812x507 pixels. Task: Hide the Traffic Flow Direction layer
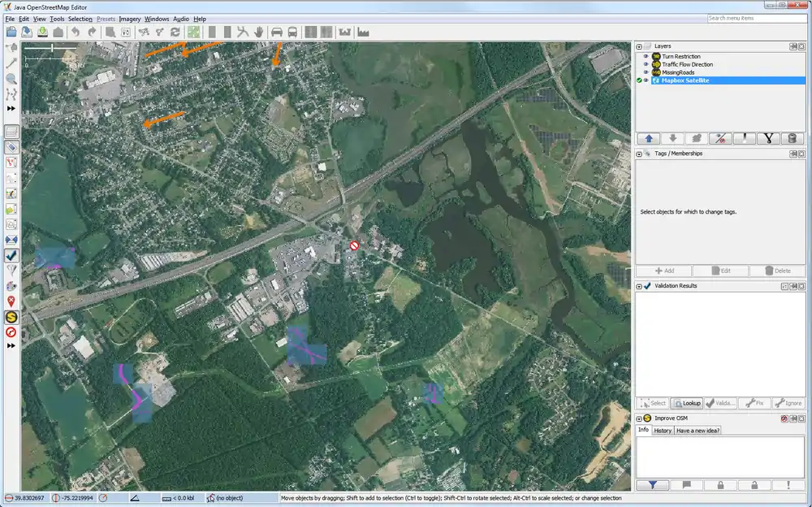646,64
